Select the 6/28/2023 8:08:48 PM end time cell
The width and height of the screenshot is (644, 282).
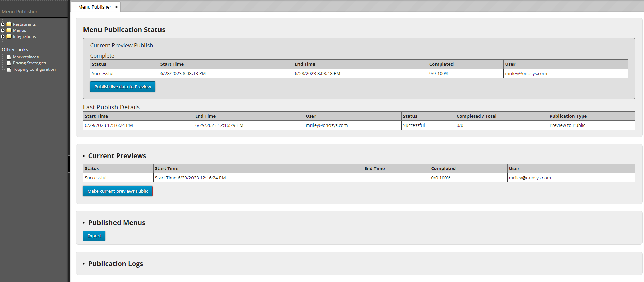[x=360, y=73]
